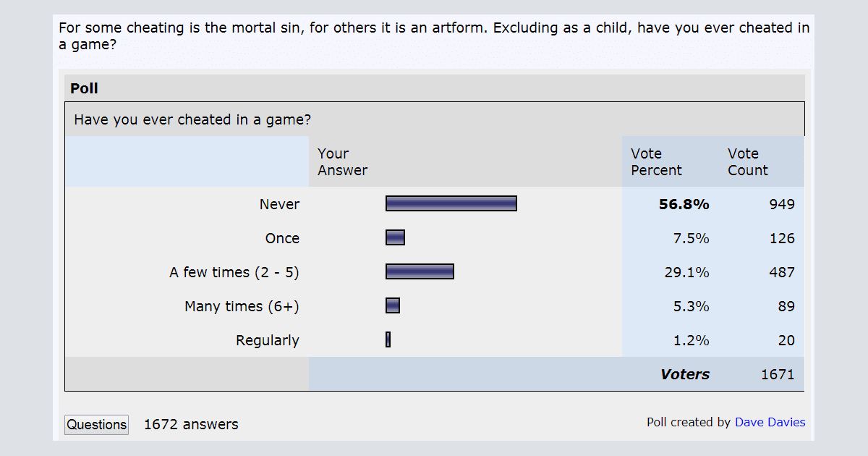This screenshot has width=868, height=456.
Task: Click the Vote Percent column header
Action: click(656, 162)
